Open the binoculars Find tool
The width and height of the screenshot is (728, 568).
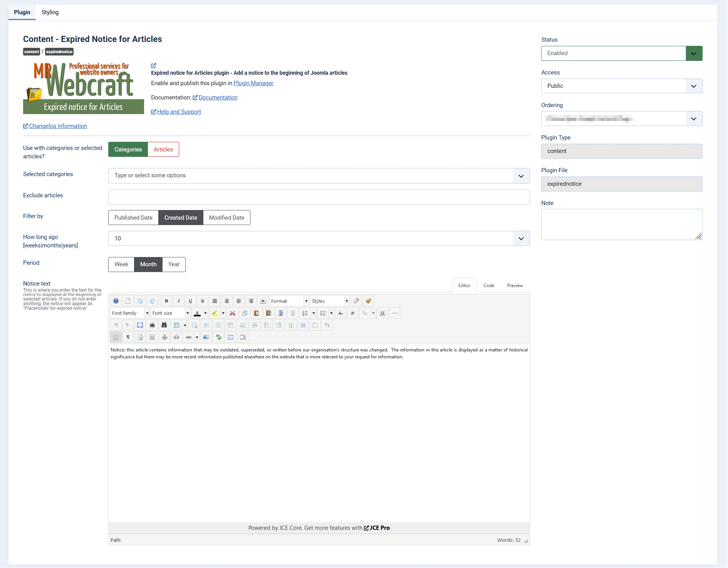click(x=164, y=325)
